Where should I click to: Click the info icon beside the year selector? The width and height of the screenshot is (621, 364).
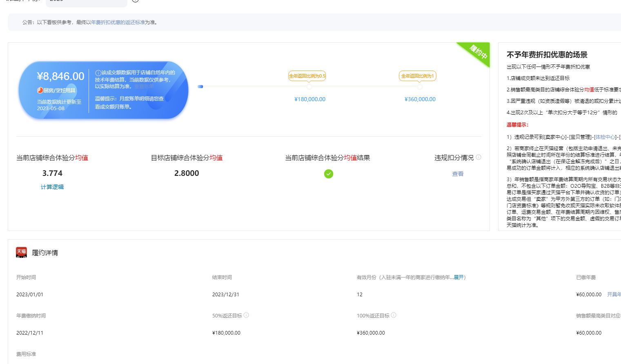(136, 1)
